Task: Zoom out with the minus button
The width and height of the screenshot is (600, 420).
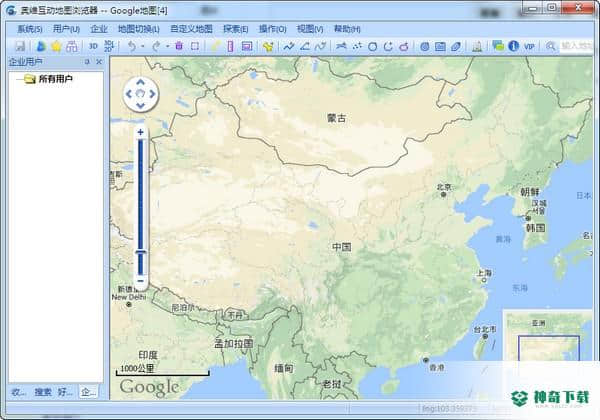Action: 140,281
